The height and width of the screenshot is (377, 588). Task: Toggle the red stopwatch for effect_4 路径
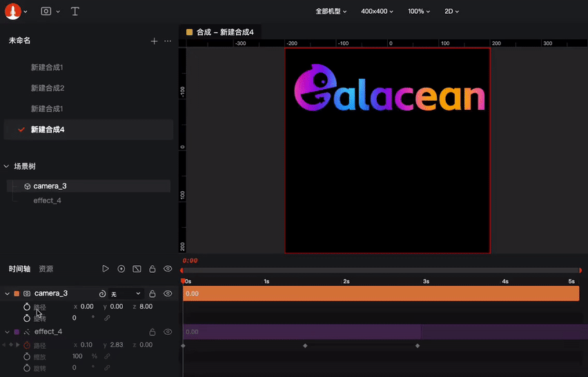pyautogui.click(x=27, y=345)
